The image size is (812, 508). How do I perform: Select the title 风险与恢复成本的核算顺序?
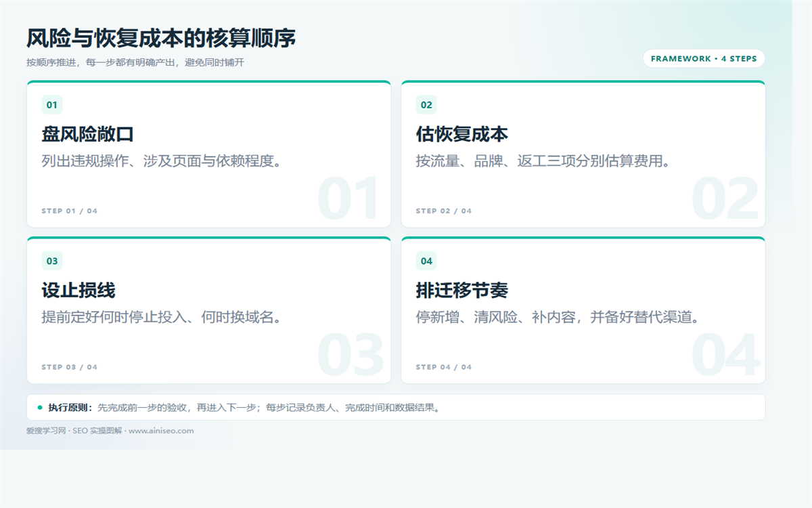161,39
